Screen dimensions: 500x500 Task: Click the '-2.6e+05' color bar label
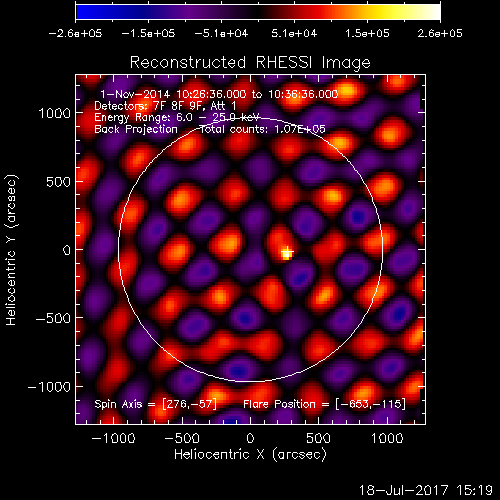[x=75, y=33]
